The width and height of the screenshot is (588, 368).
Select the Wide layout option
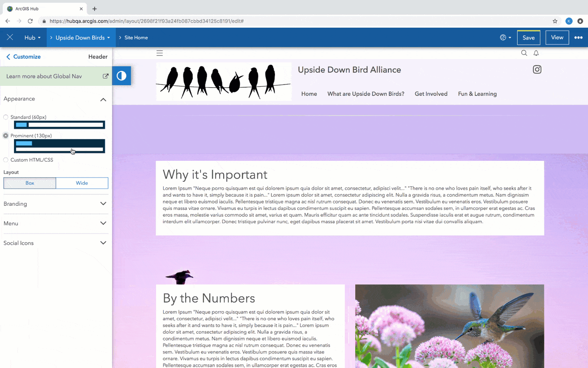82,183
